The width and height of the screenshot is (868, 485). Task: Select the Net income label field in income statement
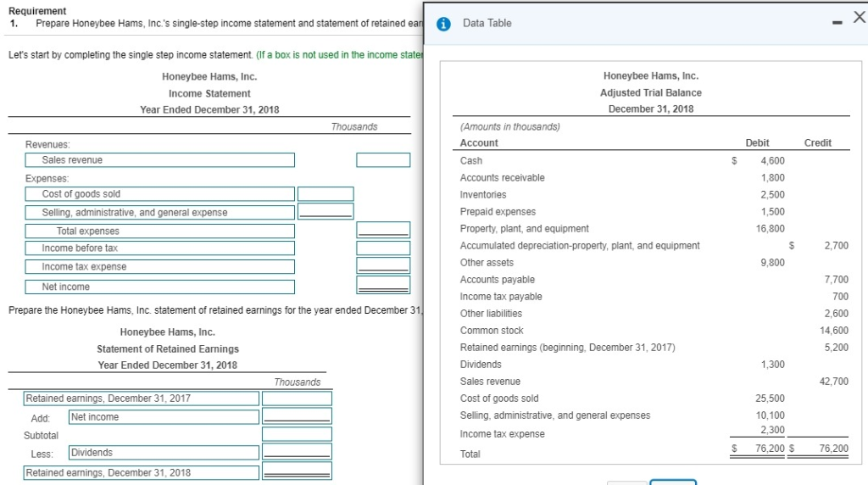[160, 287]
